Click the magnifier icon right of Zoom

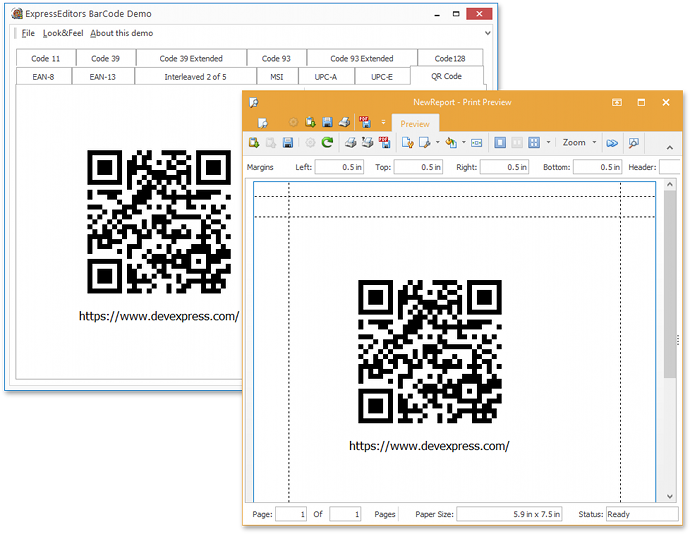(634, 143)
